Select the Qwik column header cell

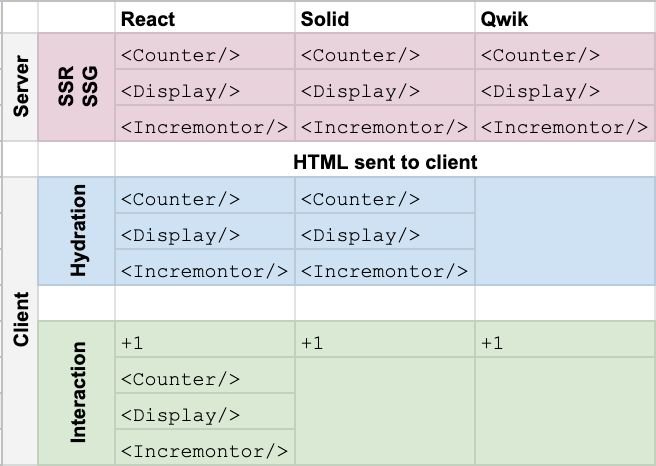tap(565, 19)
